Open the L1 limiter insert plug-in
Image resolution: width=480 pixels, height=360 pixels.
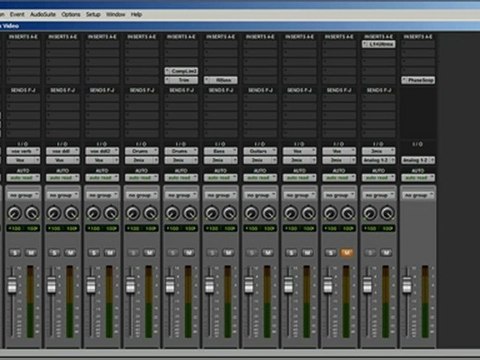[x=379, y=44]
